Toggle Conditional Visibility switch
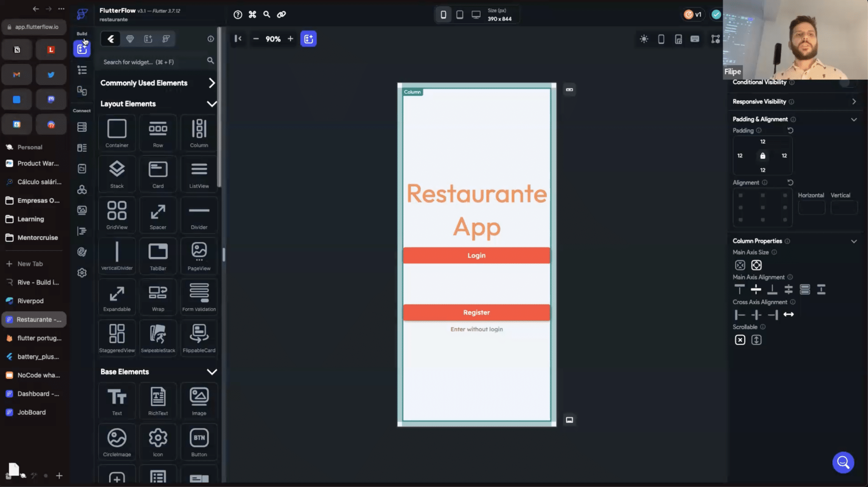868x487 pixels. pyautogui.click(x=847, y=82)
